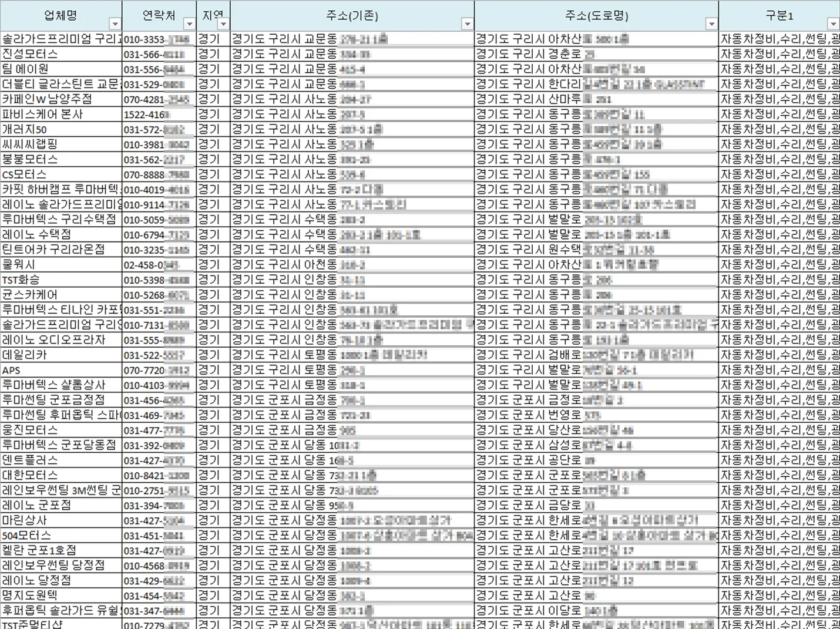The width and height of the screenshot is (840, 629).
Task: Select the 레이노 오디오프라자 cell
Action: click(61, 340)
